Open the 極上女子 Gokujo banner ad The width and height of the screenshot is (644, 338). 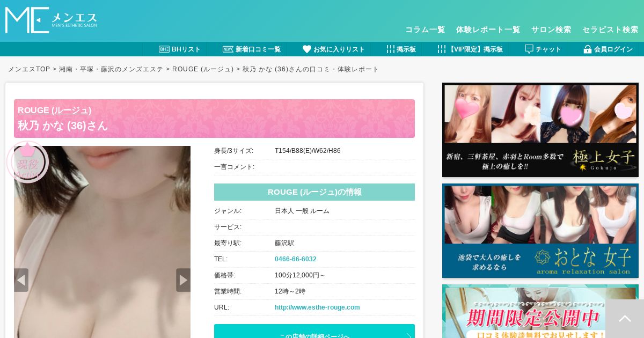(540, 130)
